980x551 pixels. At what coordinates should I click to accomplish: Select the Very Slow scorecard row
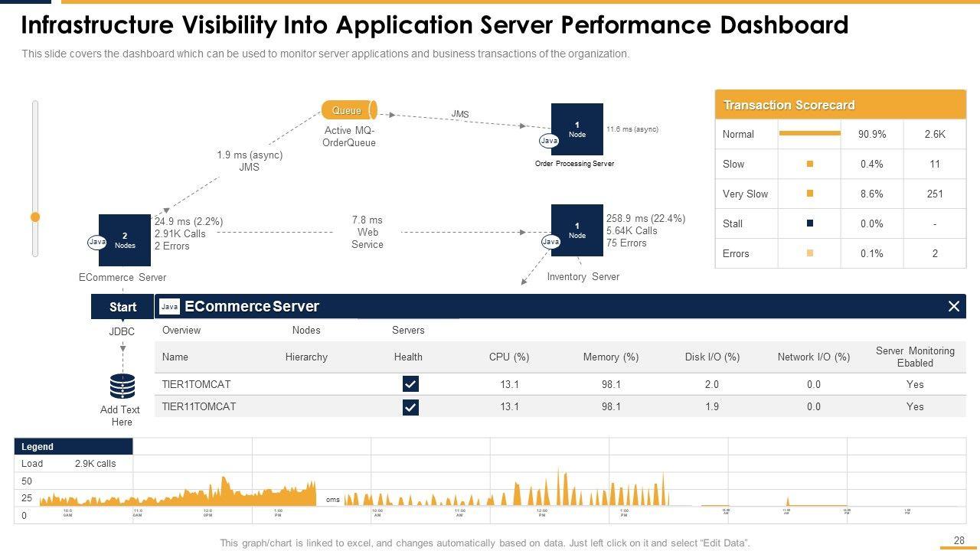pos(840,194)
